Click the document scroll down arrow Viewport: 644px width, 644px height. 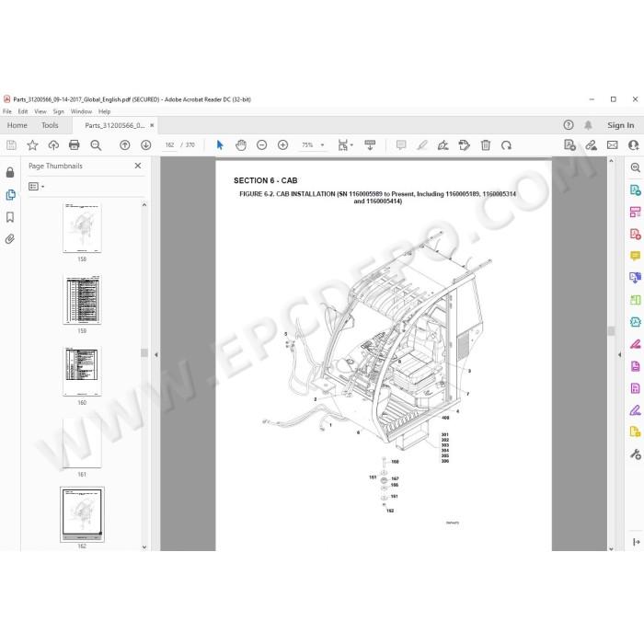(x=611, y=548)
